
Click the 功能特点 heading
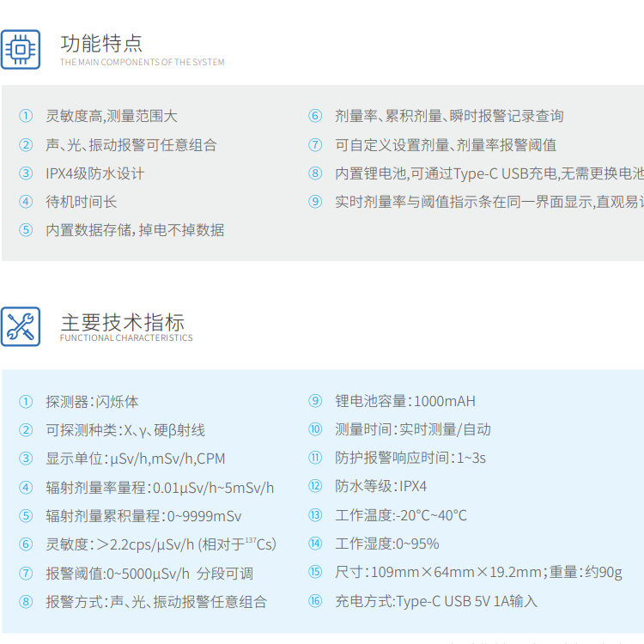pyautogui.click(x=101, y=43)
